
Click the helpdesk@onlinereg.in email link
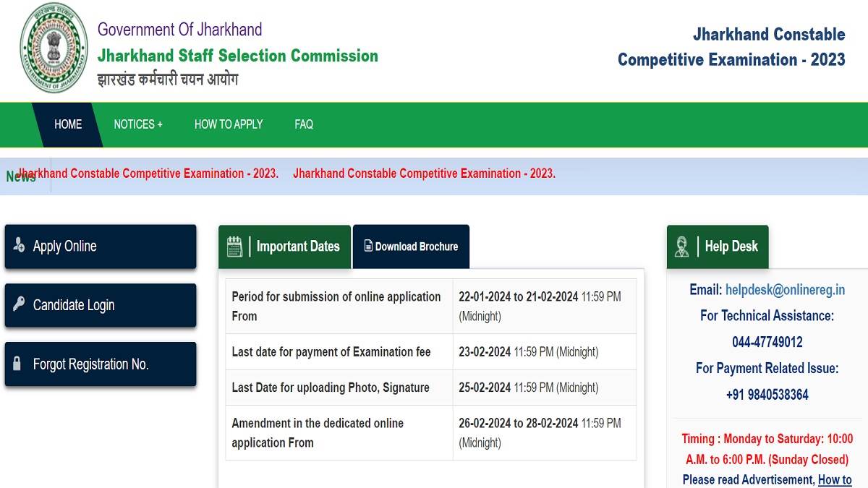tap(785, 290)
